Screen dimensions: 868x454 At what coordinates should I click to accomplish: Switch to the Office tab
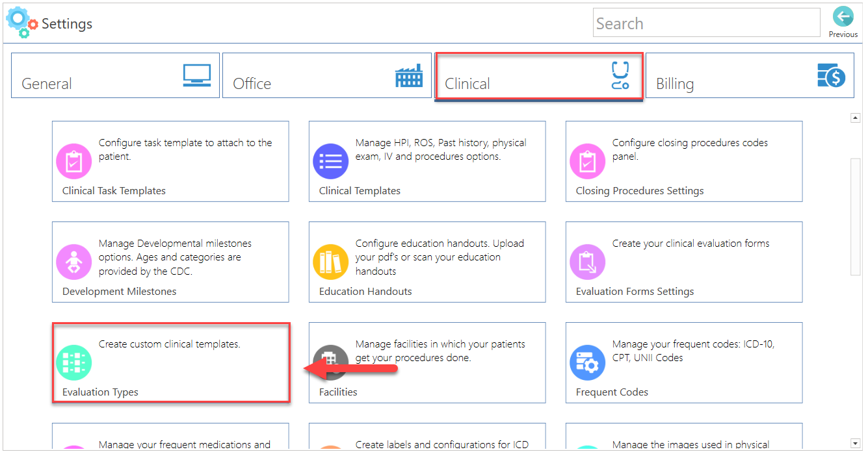click(x=327, y=75)
